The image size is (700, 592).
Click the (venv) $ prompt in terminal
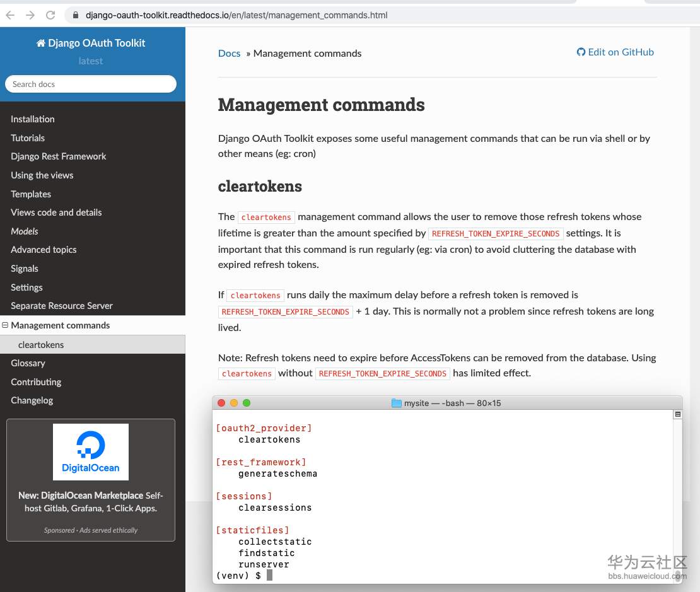tap(238, 576)
